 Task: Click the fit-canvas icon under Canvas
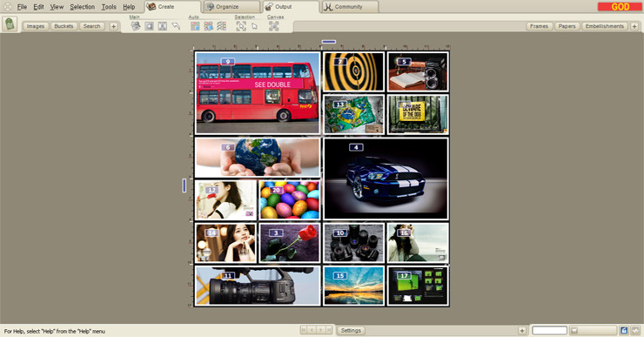(273, 26)
